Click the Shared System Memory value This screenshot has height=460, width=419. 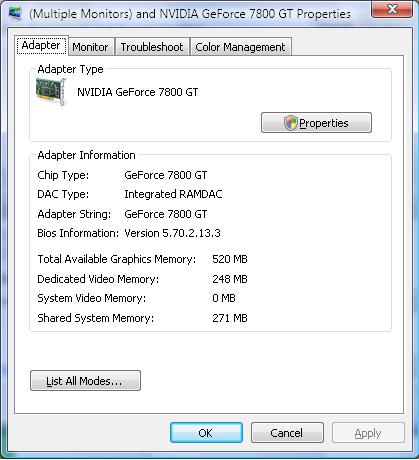[230, 318]
